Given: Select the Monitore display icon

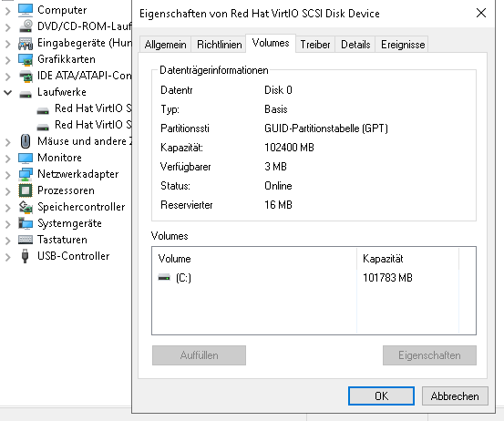Looking at the screenshot, I should (26, 158).
